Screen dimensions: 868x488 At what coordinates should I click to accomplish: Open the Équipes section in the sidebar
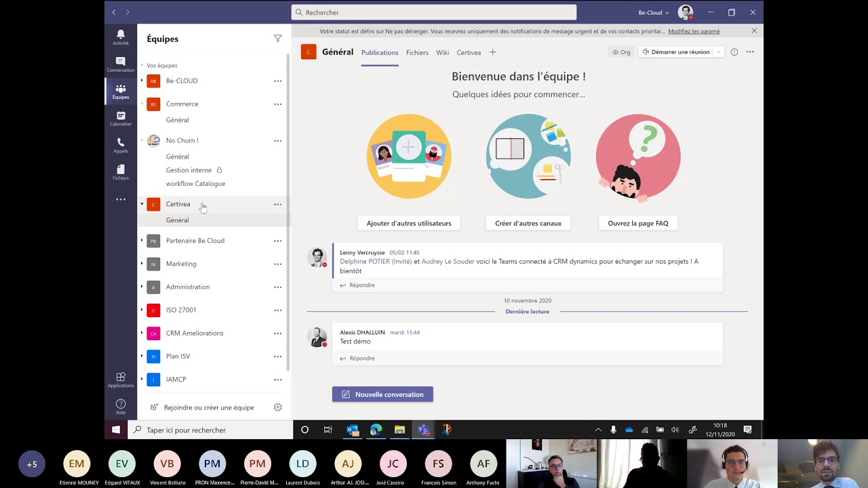121,91
